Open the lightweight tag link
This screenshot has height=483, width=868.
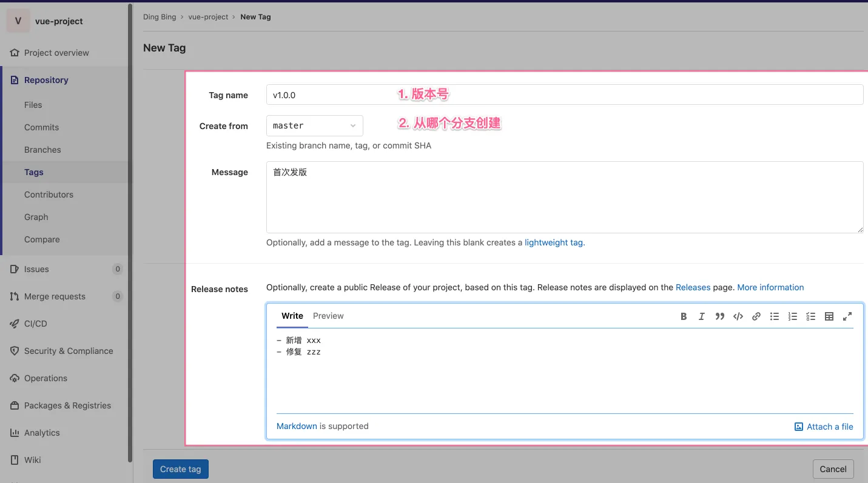coord(554,242)
